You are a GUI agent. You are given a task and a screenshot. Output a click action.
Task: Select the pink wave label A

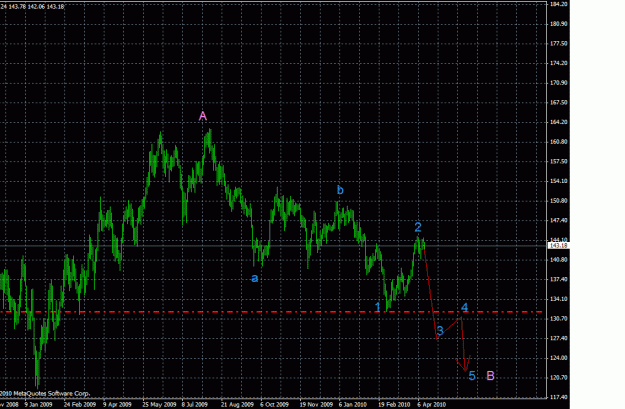(203, 116)
